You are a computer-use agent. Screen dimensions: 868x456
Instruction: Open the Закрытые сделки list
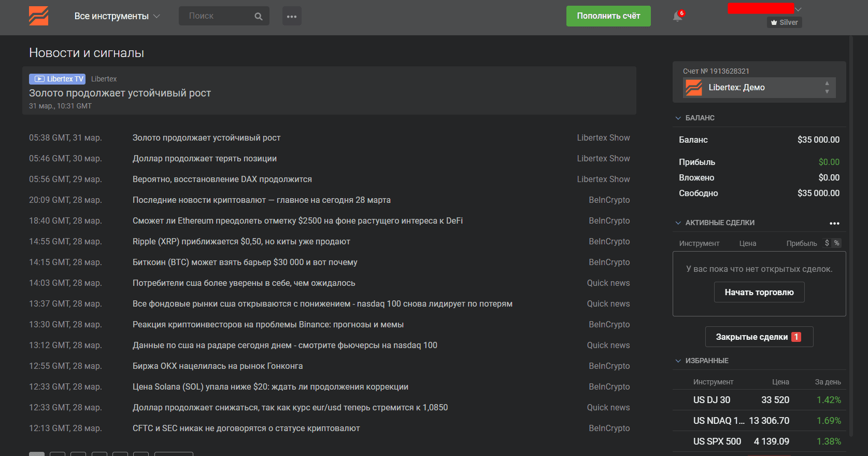(x=759, y=337)
